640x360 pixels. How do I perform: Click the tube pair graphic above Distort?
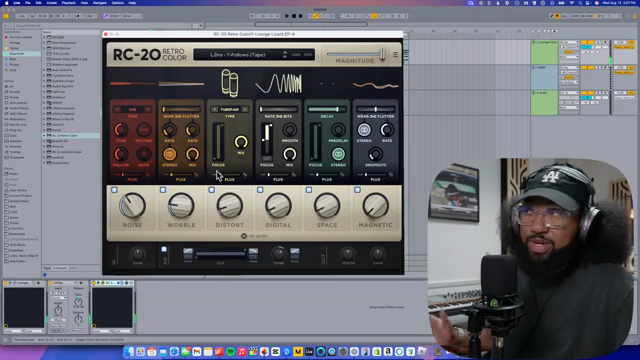click(x=230, y=83)
